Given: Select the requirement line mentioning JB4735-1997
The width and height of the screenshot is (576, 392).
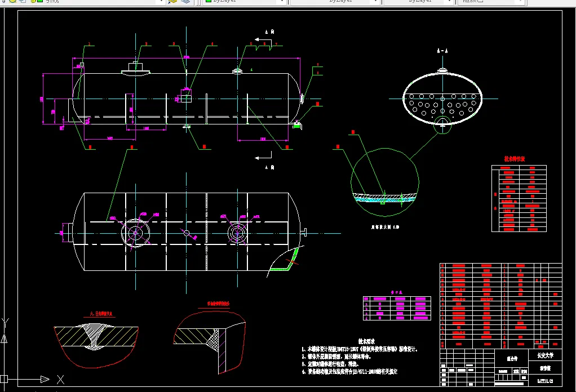Looking at the screenshot, I should click(x=360, y=349).
